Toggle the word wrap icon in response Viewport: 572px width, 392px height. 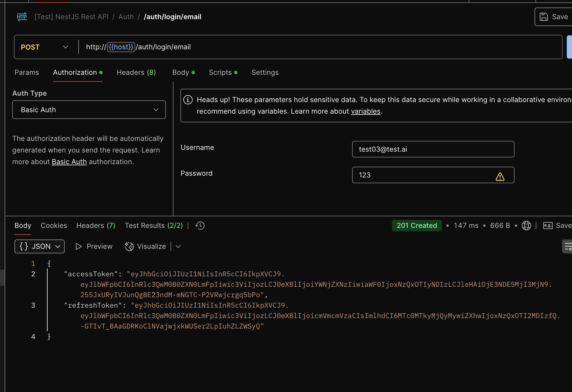568,246
